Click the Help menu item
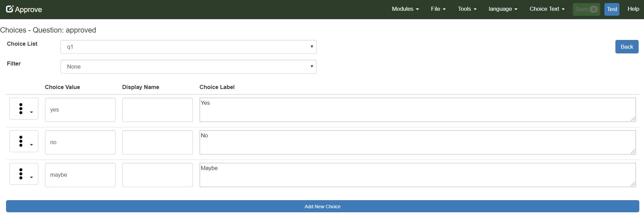The height and width of the screenshot is (221, 644). point(633,9)
